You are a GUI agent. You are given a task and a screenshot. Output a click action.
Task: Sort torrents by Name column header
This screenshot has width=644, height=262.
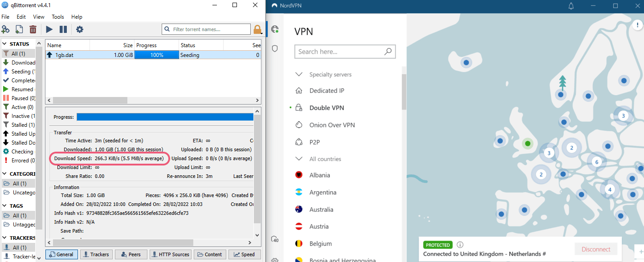point(67,45)
